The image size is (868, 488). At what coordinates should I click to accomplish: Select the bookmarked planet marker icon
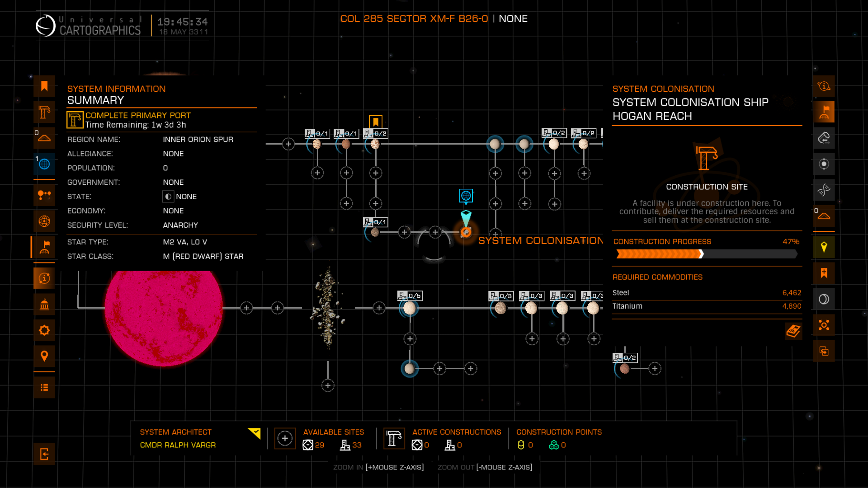376,122
